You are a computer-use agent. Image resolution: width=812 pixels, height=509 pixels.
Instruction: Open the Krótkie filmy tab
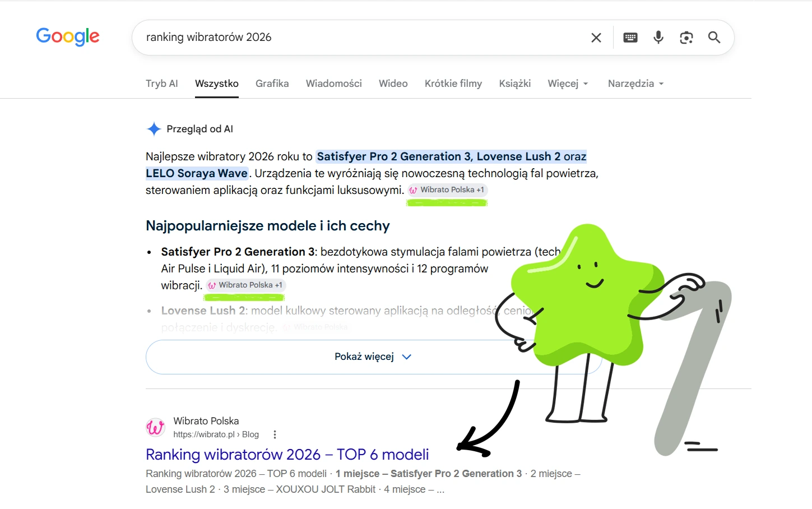(453, 84)
